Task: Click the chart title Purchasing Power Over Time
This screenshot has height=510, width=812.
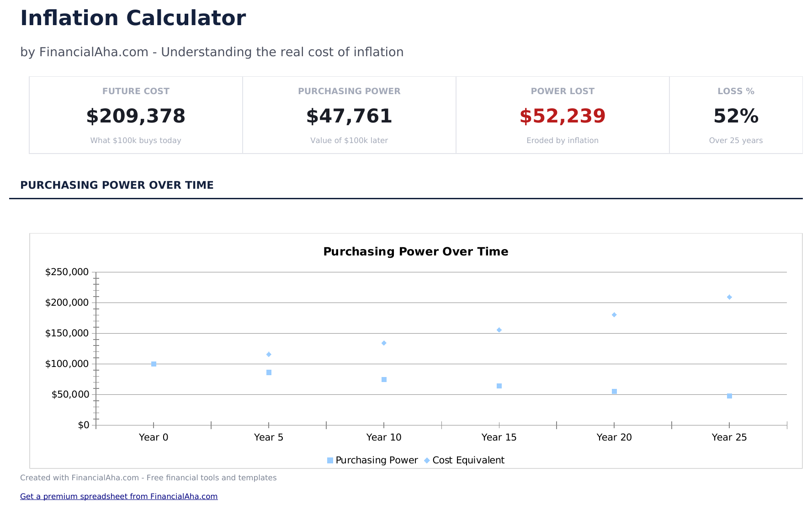Action: pos(415,252)
